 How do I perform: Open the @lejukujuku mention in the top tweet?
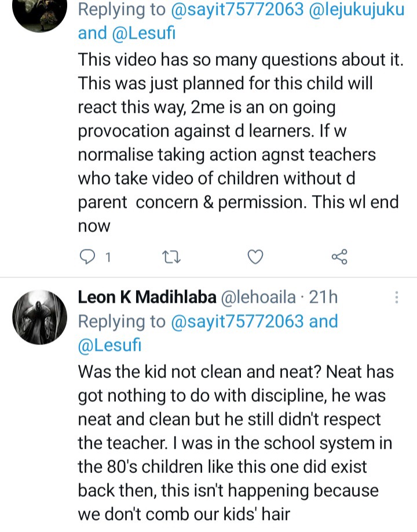pos(357,9)
